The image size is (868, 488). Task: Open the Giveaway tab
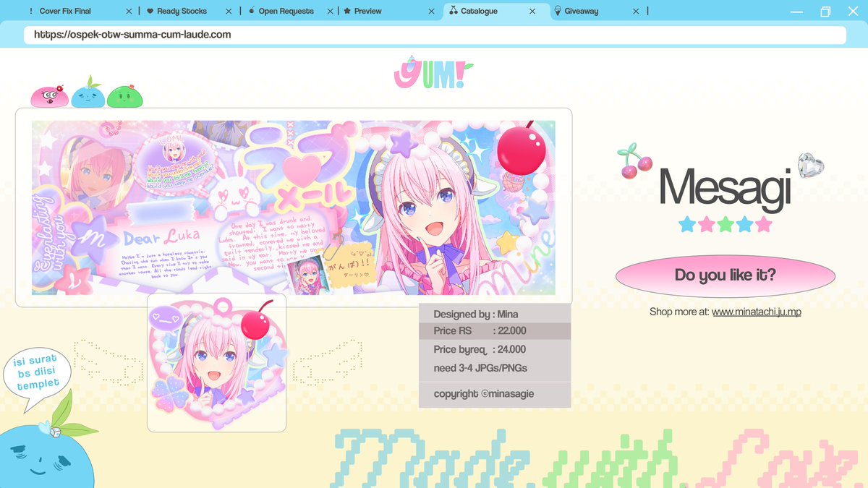pyautogui.click(x=582, y=12)
